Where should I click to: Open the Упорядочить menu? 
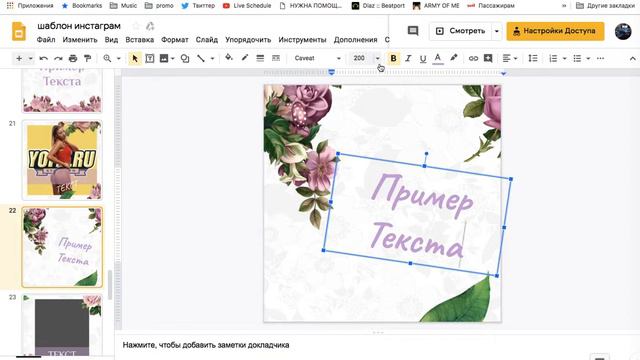(x=248, y=40)
